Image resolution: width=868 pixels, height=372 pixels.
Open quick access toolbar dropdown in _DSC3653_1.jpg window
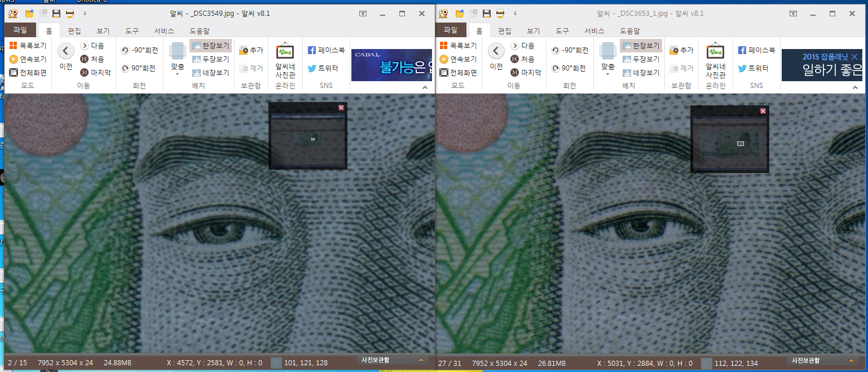pos(515,13)
